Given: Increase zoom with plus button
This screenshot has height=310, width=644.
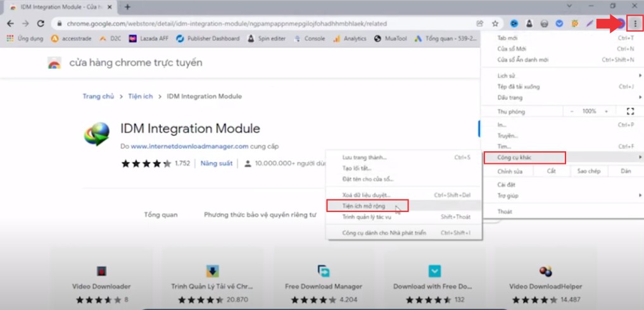Looking at the screenshot, I should pos(606,111).
